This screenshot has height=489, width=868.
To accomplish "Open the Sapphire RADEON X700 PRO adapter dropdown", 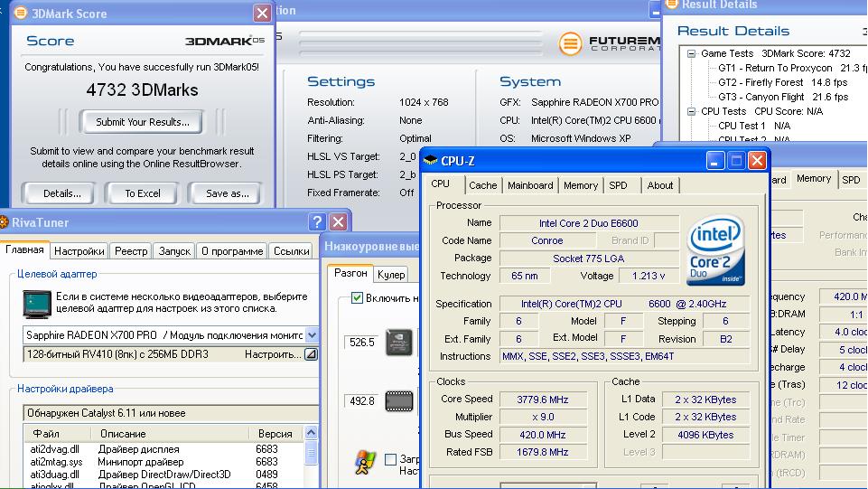I will [x=312, y=335].
